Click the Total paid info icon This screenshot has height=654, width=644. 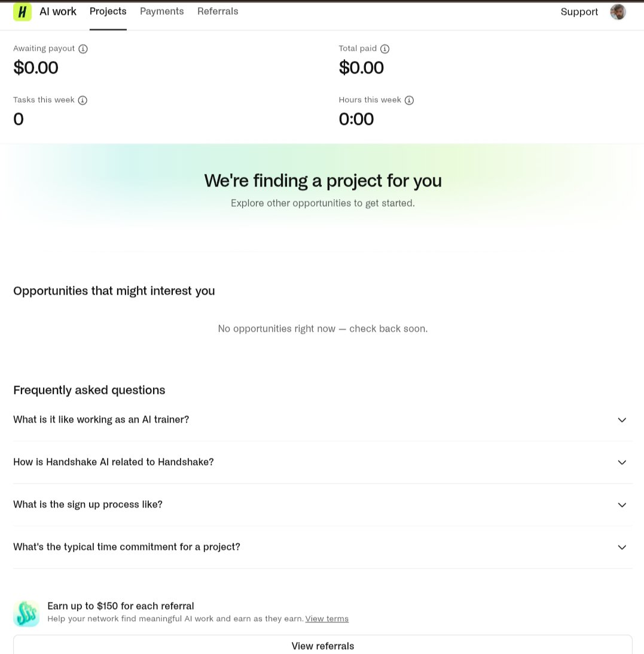point(384,49)
